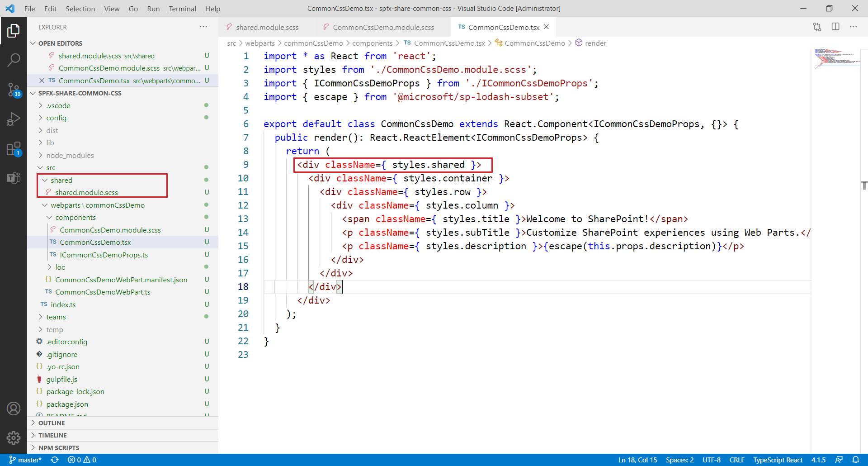This screenshot has width=868, height=466.
Task: Open gulpfile.js in the explorer
Action: pyautogui.click(x=61, y=379)
